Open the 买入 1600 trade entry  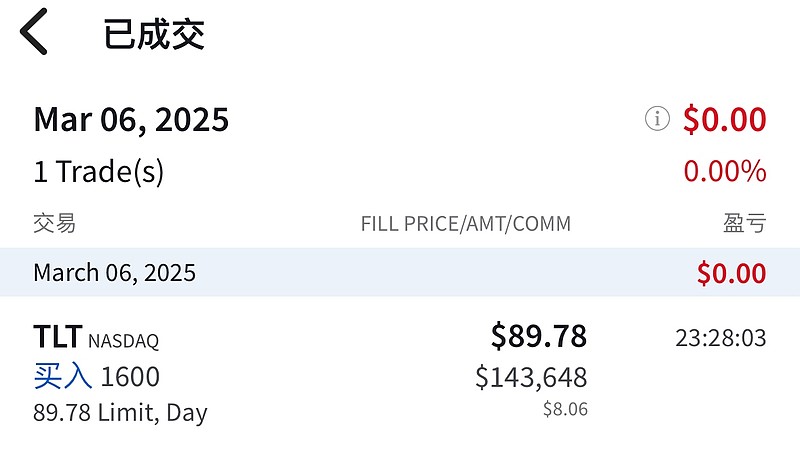(97, 377)
